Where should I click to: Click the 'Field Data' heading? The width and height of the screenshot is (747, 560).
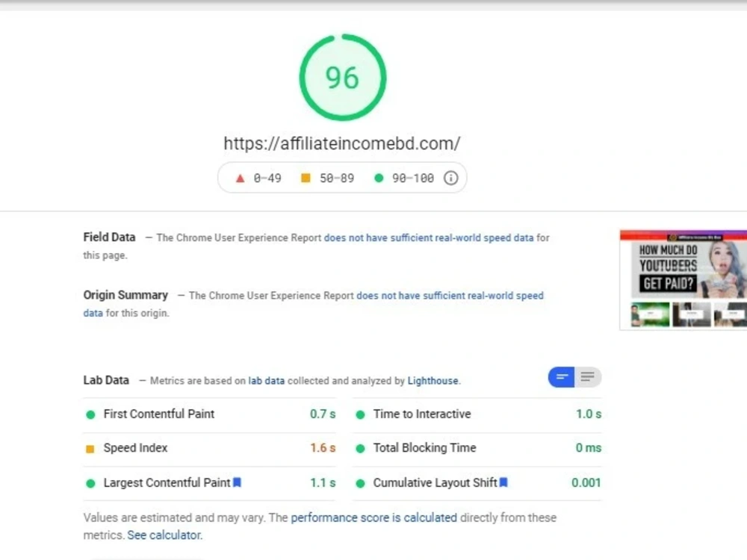(x=109, y=237)
